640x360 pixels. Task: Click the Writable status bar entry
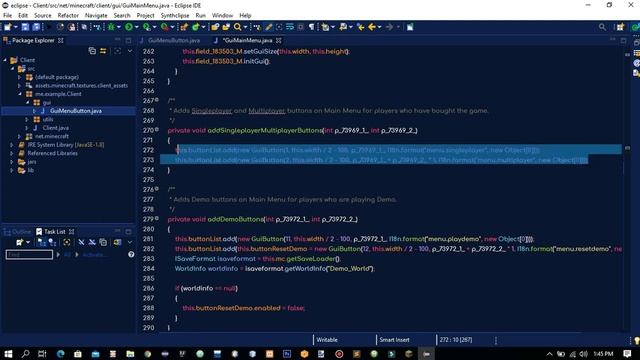(327, 340)
